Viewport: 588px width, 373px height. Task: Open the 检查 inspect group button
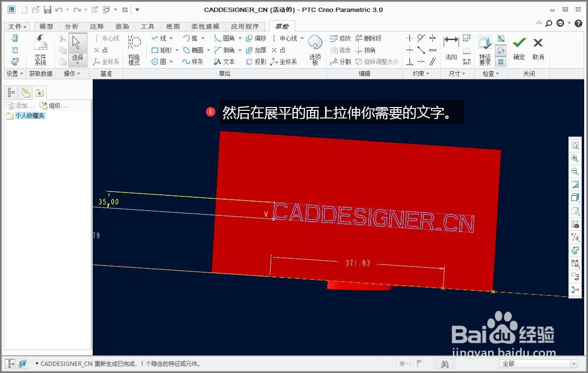pos(491,74)
